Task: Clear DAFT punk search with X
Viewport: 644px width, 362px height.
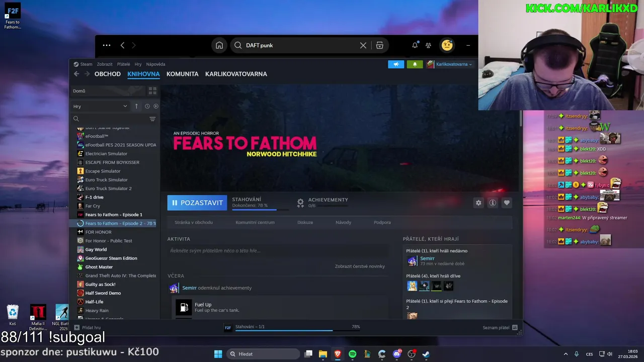Action: coord(363,45)
